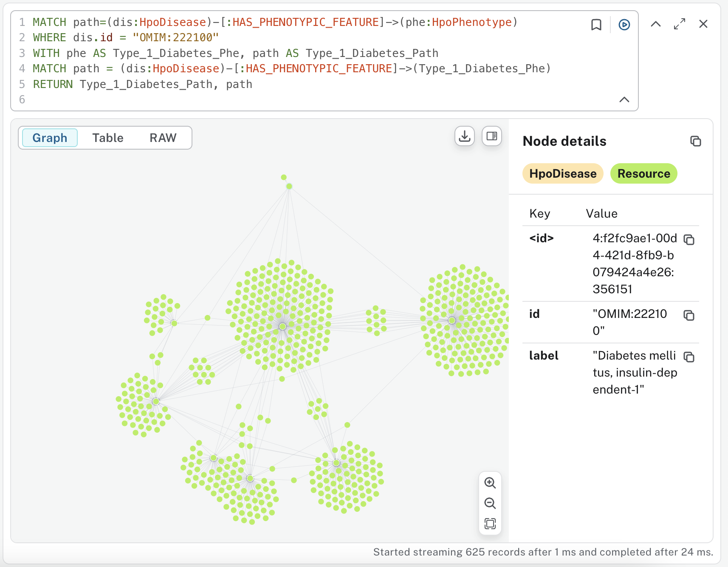Screen dimensions: 728x567
Task: Select the Resource label badge
Action: 643,173
